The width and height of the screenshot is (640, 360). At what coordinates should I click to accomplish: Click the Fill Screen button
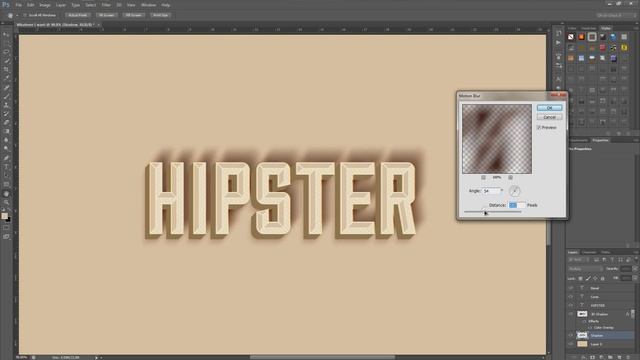pyautogui.click(x=133, y=15)
